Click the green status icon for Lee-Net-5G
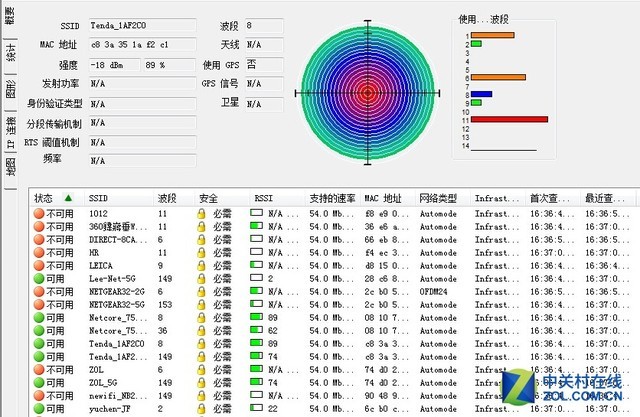The image size is (640, 417). [x=39, y=279]
